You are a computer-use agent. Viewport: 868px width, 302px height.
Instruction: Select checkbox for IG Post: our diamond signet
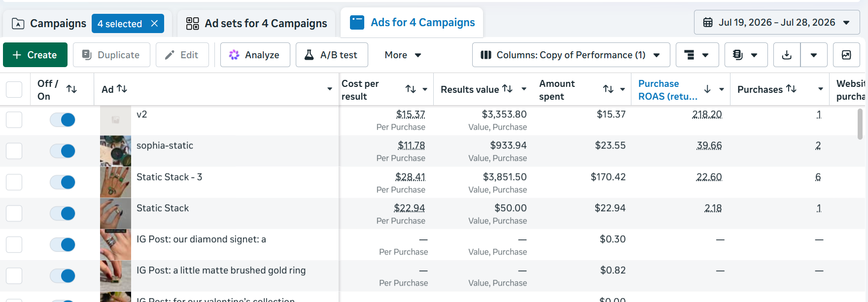point(14,244)
